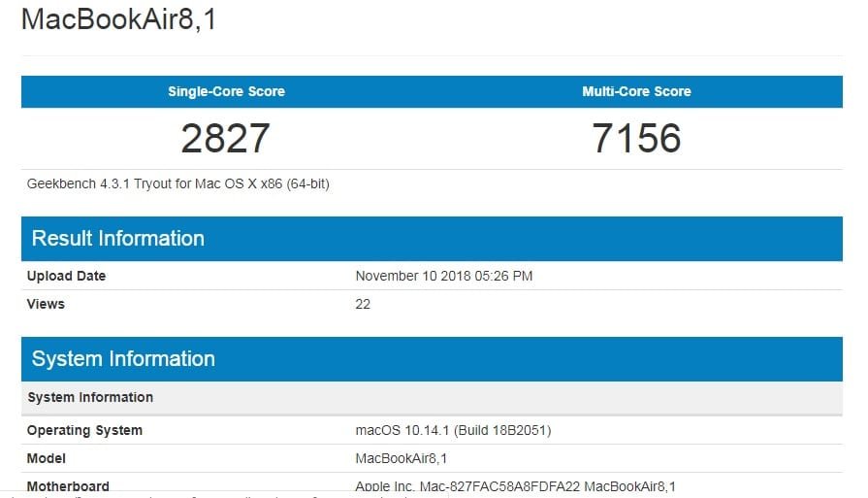Click the blue Result Information section header
This screenshot has width=868, height=498.
(117, 239)
